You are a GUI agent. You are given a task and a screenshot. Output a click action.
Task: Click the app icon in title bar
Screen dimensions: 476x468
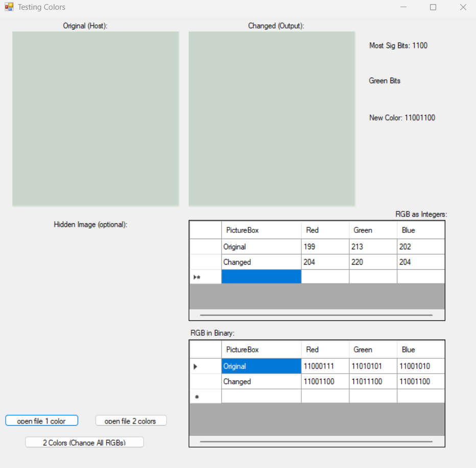tap(9, 7)
